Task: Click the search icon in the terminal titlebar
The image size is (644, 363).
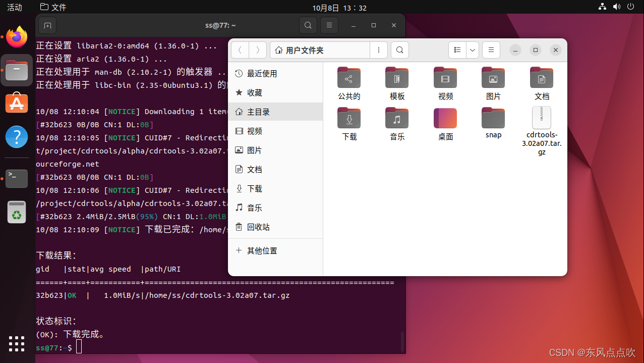Action: pyautogui.click(x=308, y=25)
